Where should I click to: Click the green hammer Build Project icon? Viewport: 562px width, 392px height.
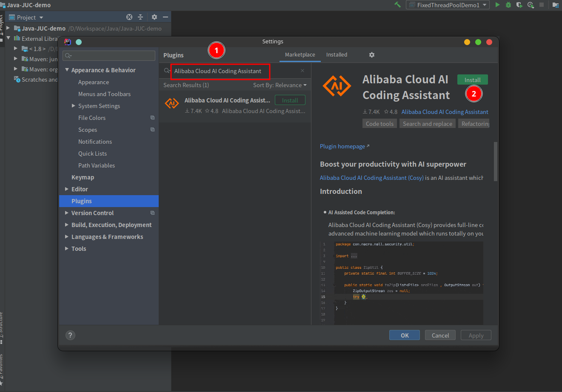tap(397, 5)
